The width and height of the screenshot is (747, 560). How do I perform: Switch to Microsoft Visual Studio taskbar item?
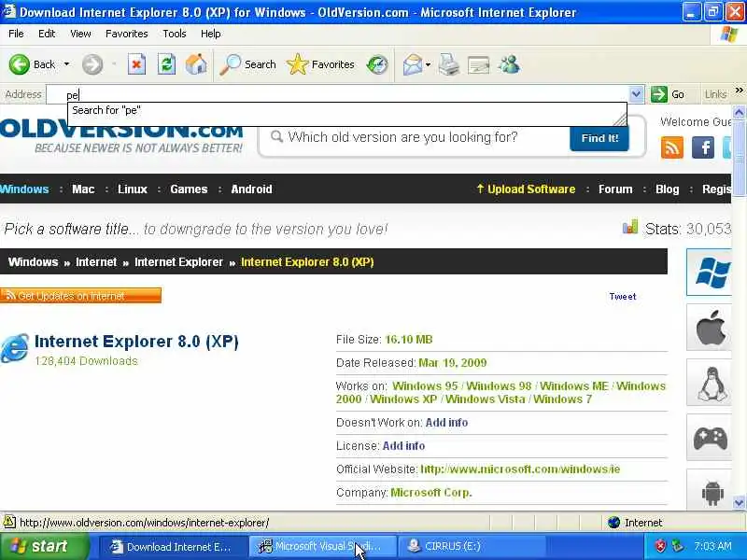[x=323, y=547]
